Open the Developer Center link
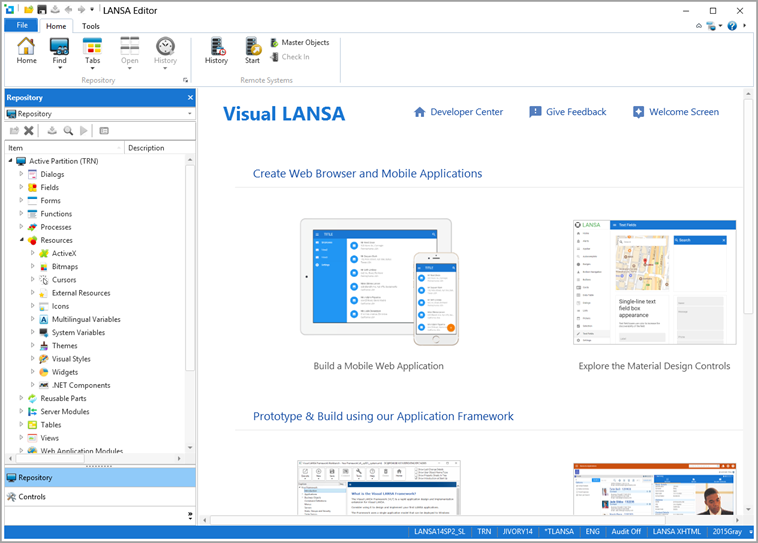758x543 pixels. 466,112
